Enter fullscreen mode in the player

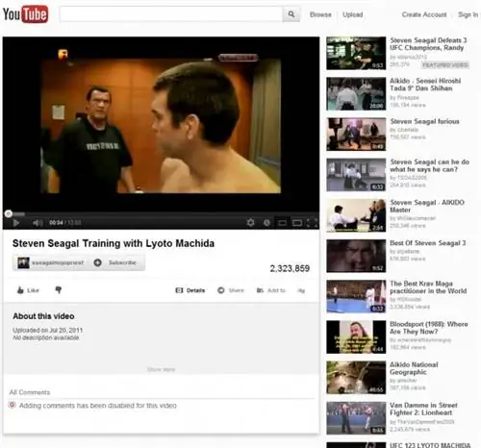pos(312,222)
